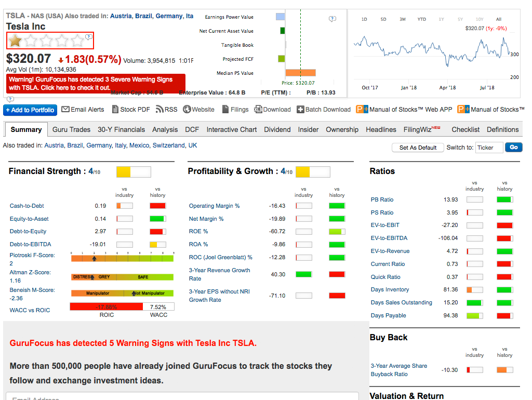Click the Email Address input field
The height and width of the screenshot is (400, 532).
[x=182, y=396]
